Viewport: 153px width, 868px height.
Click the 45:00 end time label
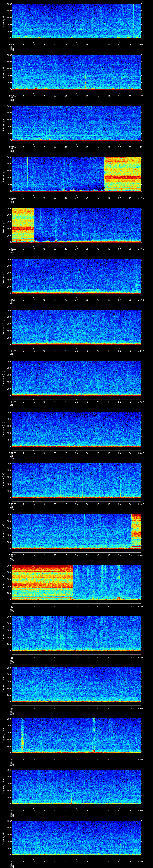tap(141, 810)
